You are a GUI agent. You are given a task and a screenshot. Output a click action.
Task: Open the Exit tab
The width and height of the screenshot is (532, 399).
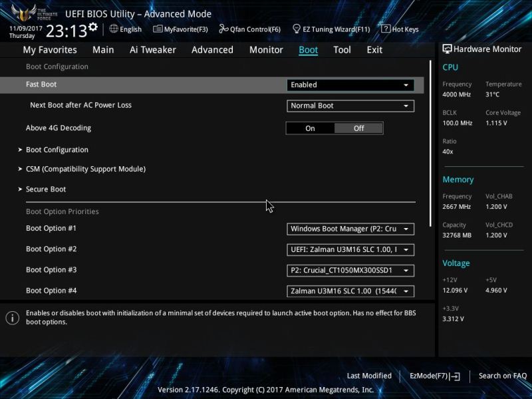point(374,50)
